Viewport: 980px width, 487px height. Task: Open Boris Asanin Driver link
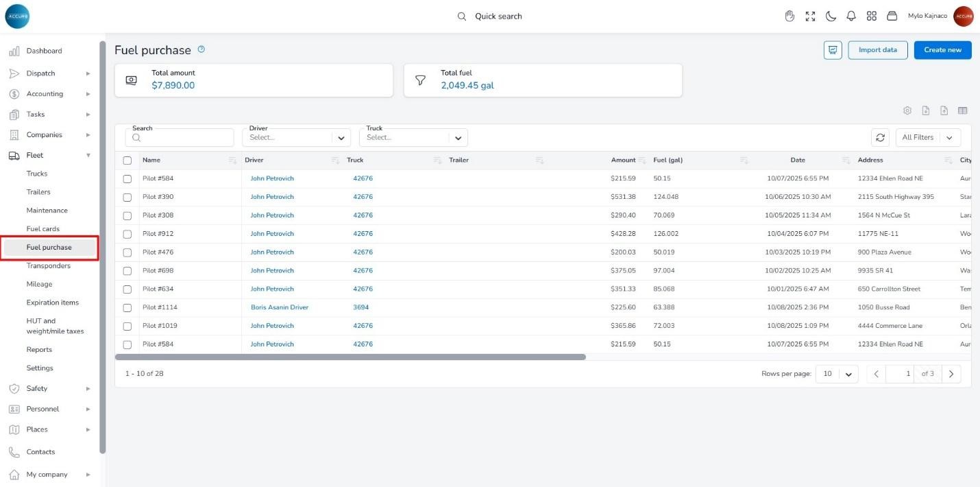pos(280,307)
